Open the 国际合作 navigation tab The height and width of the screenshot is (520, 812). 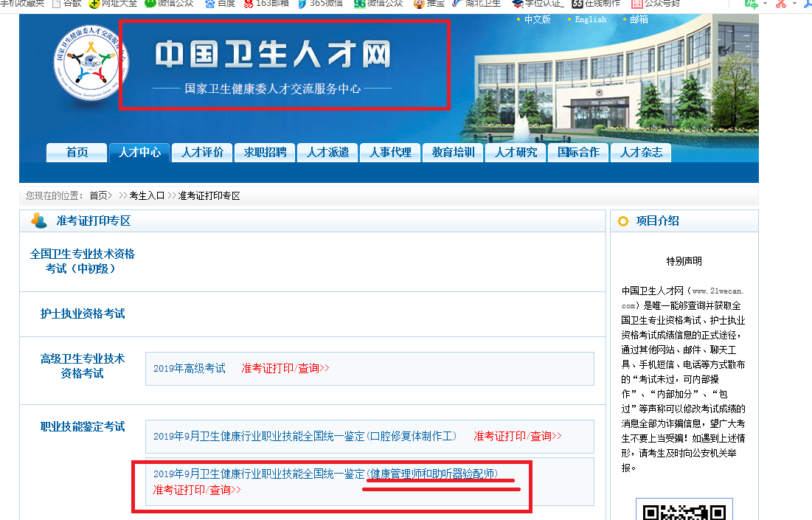tap(578, 152)
